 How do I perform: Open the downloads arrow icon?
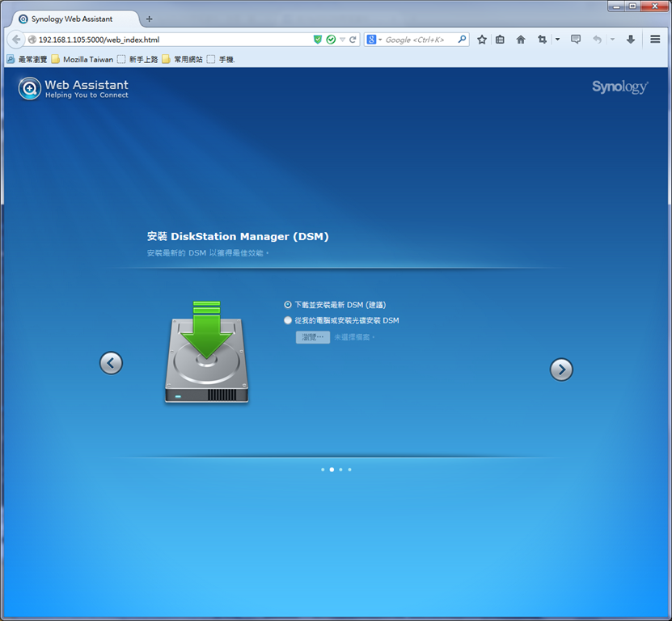631,40
